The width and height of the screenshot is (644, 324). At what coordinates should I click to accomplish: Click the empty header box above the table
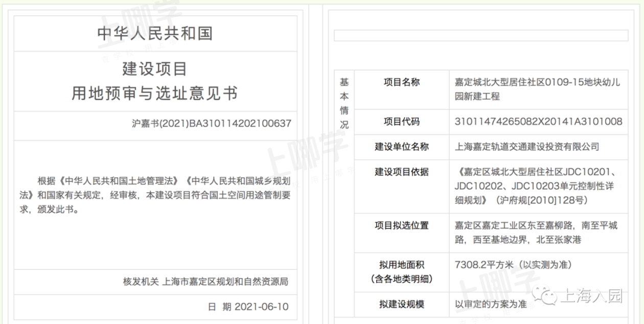[481, 35]
